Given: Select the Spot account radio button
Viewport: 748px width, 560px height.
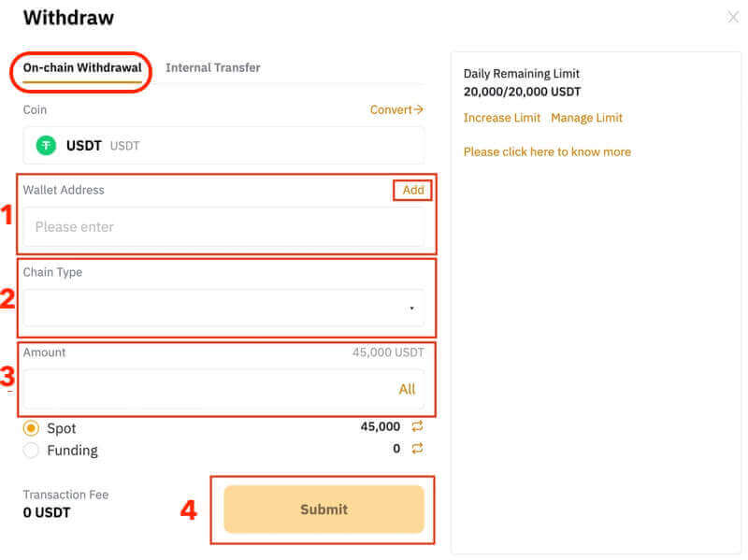Looking at the screenshot, I should pos(29,427).
